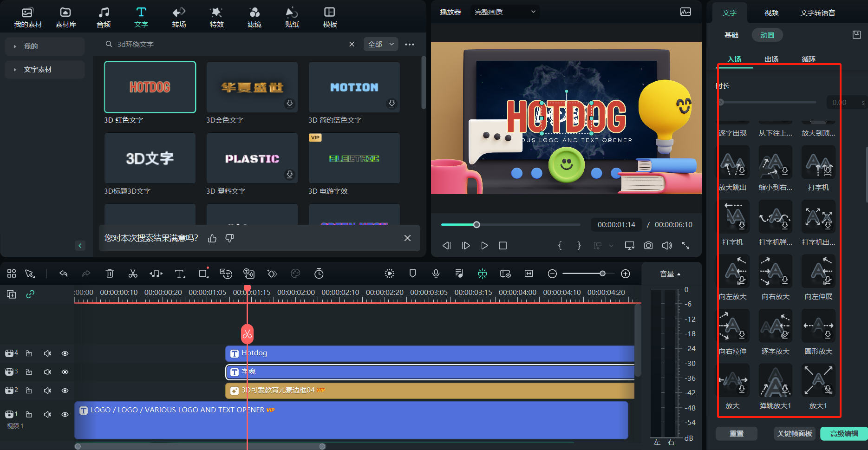Hide track 4 with its eye icon

pos(65,353)
